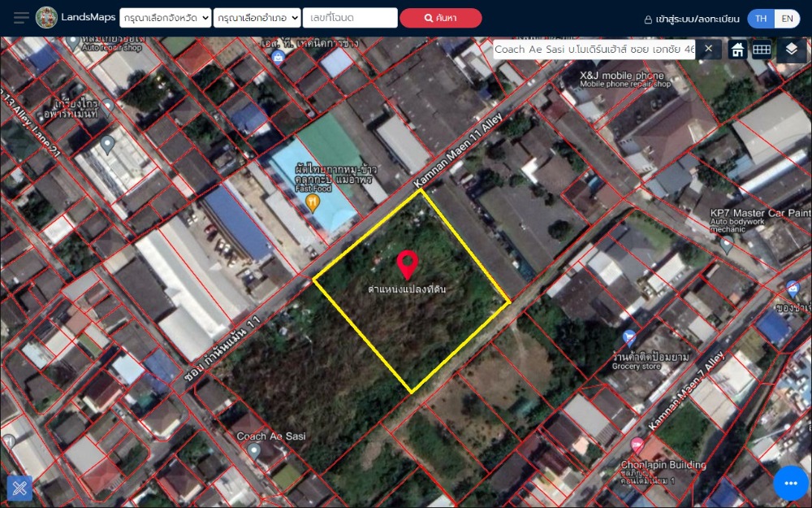812x508 pixels.
Task: Select the KP7 Master Car Paint marker
Action: 727,245
